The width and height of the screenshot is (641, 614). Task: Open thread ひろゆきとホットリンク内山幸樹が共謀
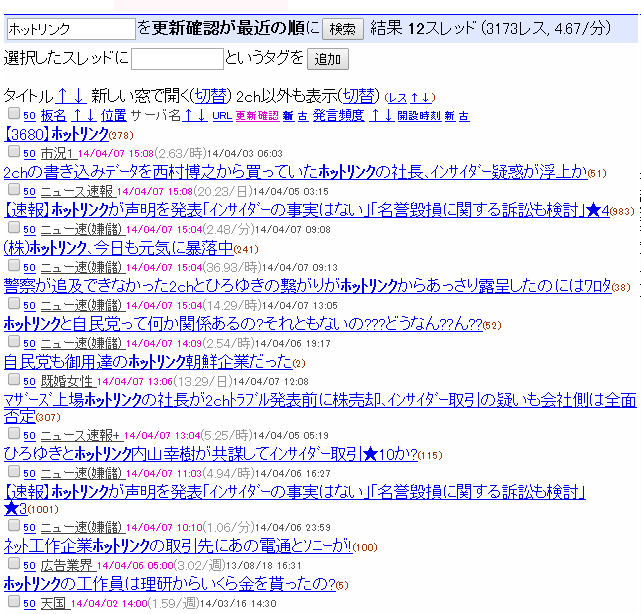click(211, 454)
